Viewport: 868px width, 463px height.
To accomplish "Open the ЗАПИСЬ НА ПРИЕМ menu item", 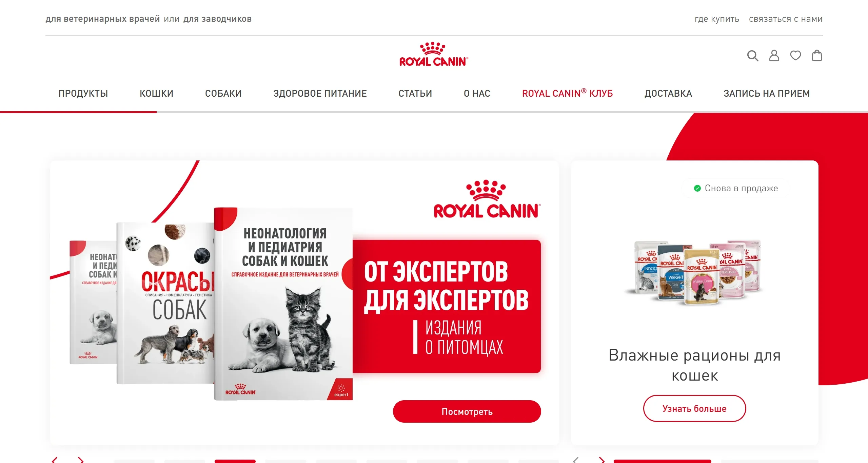I will tap(767, 93).
